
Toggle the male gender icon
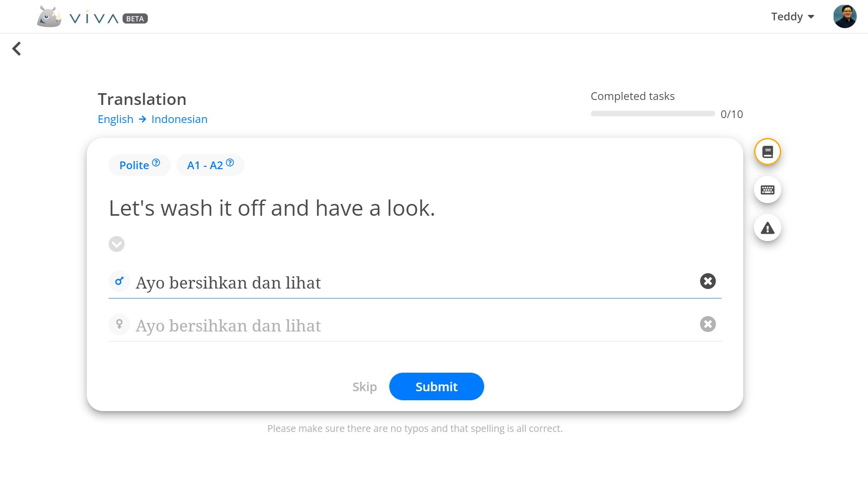click(x=119, y=281)
